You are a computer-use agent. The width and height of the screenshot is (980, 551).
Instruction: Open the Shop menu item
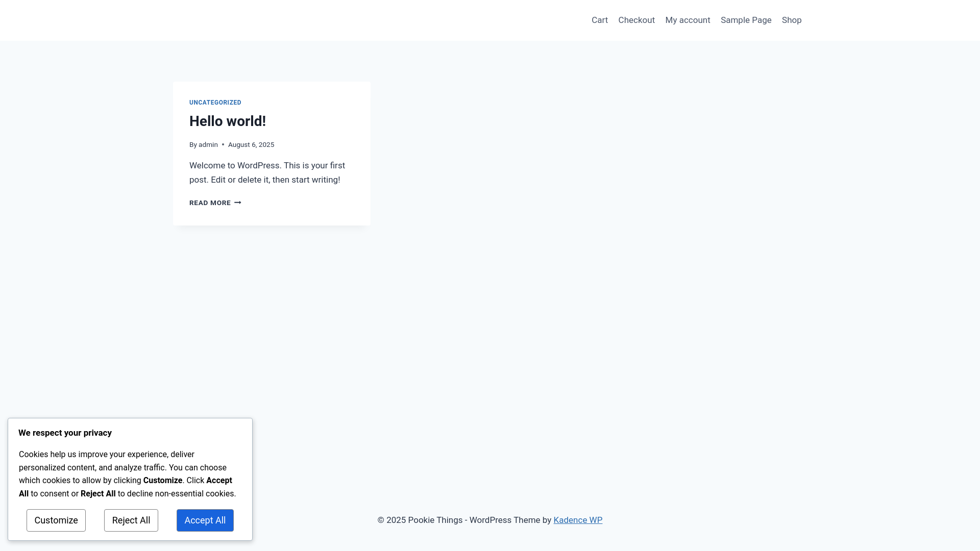pos(792,20)
